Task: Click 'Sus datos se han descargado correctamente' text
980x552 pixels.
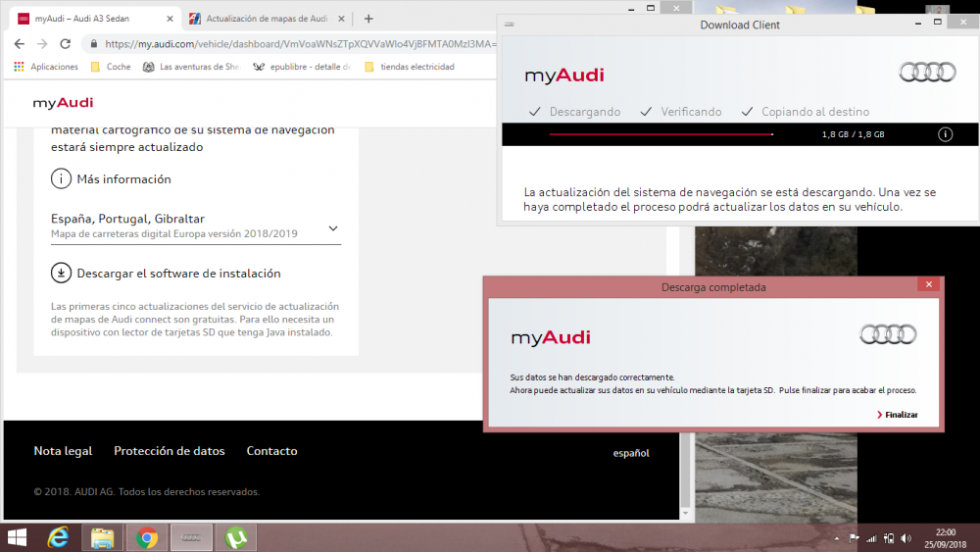Action: point(593,377)
